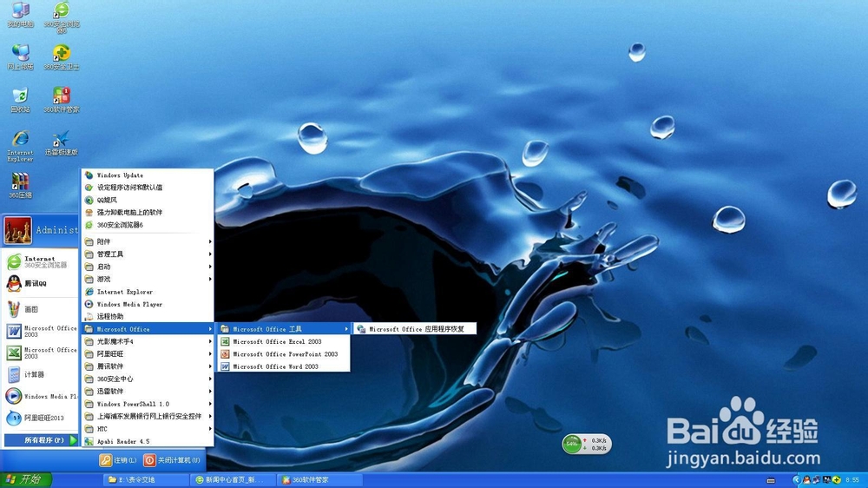Open Network Neighborhood desktop icon
Image resolution: width=868 pixels, height=488 pixels.
click(x=21, y=56)
